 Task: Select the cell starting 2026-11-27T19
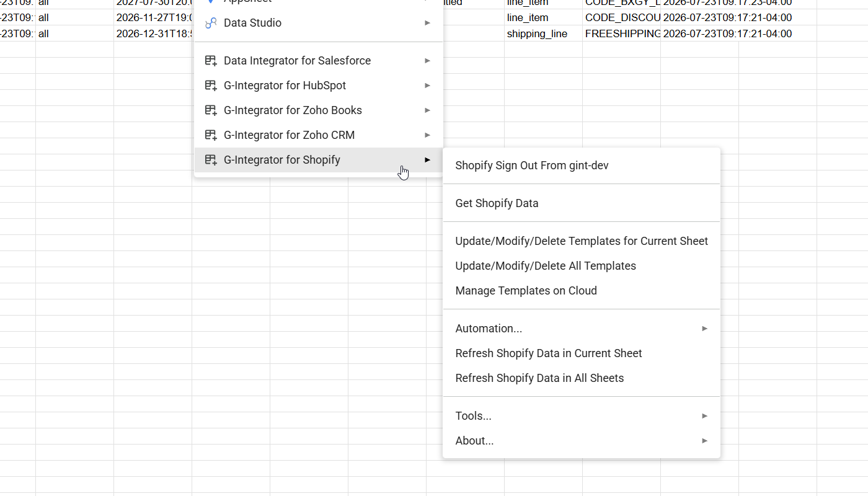[153, 17]
